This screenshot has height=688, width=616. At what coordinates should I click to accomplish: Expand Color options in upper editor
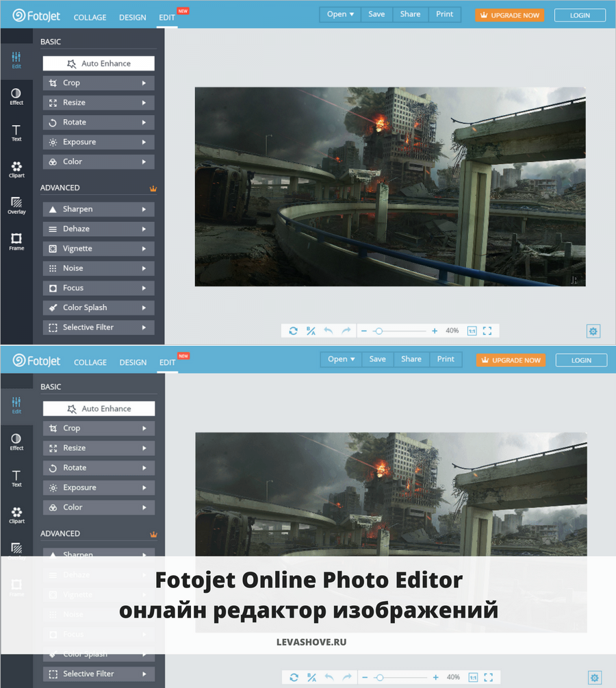[99, 162]
